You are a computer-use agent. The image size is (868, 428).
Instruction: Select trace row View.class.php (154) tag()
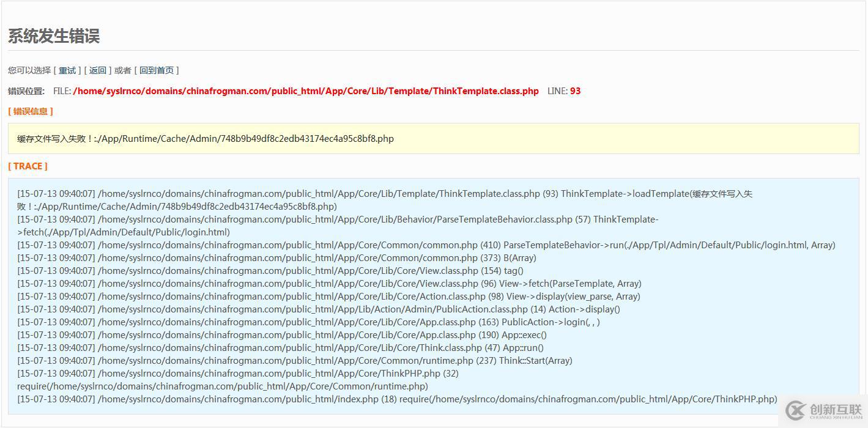270,271
